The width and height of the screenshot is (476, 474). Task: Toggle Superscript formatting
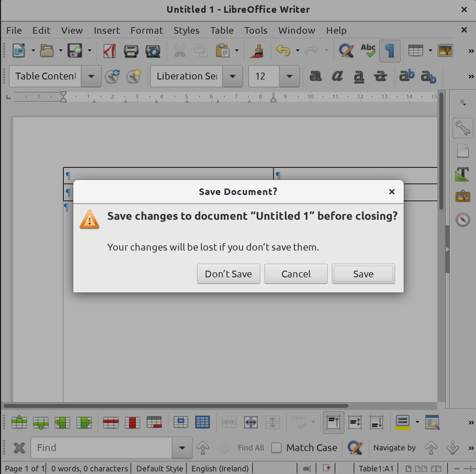[407, 75]
